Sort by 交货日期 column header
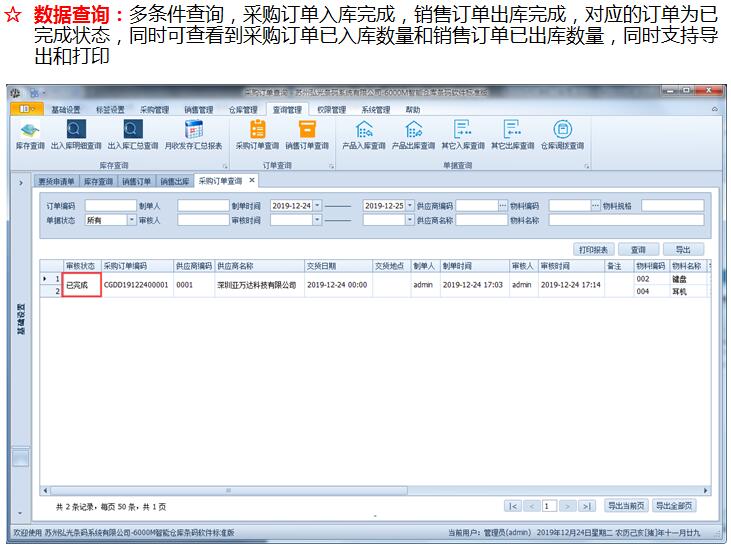Screen dimensions: 731x554 tap(338, 266)
